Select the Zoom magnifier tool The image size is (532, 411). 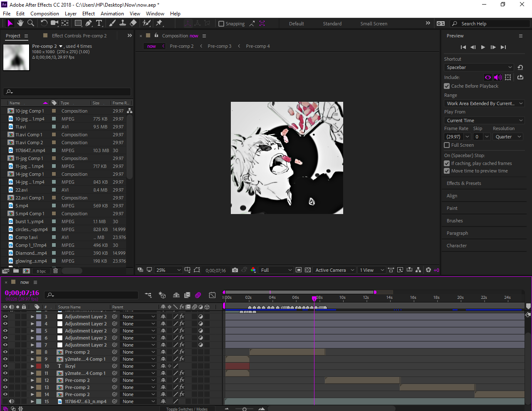coord(31,23)
